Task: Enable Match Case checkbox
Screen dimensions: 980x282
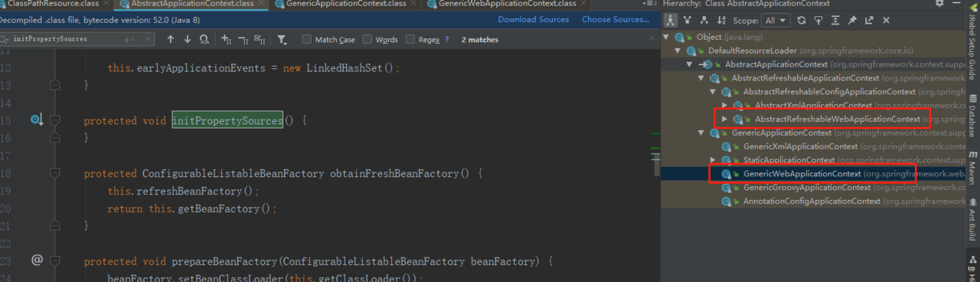Action: 307,39
